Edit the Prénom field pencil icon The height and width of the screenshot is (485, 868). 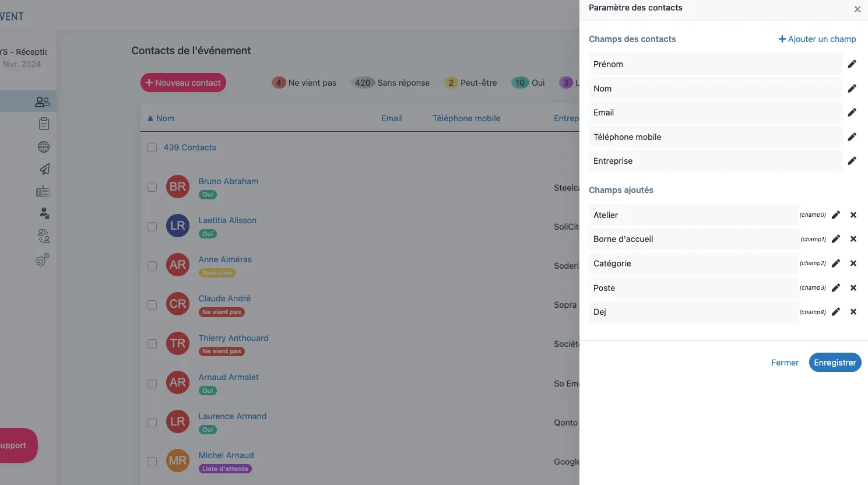[x=852, y=64]
